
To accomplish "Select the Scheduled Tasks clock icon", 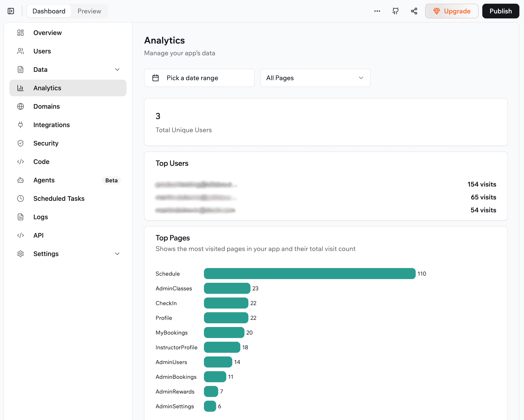I will pos(21,198).
